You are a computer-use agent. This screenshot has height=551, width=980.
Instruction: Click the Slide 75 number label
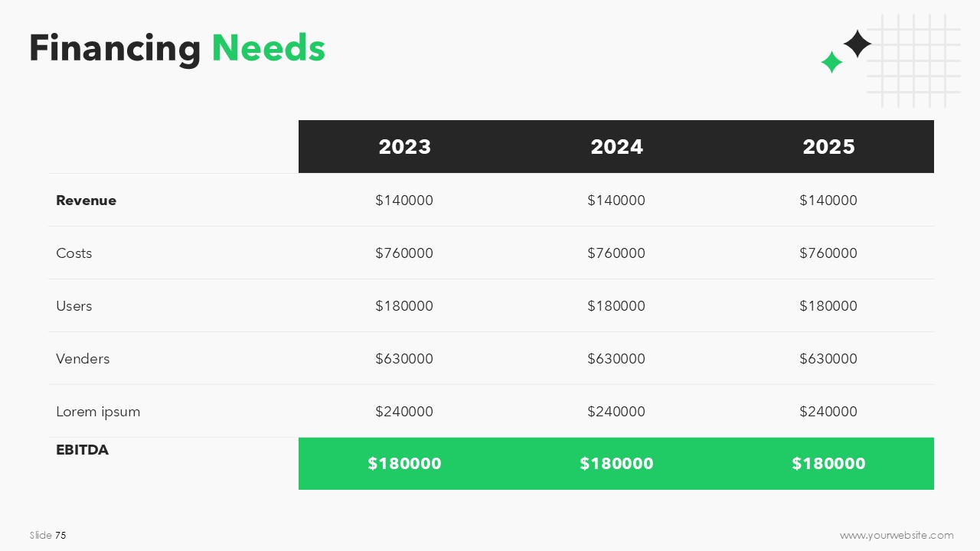point(47,536)
